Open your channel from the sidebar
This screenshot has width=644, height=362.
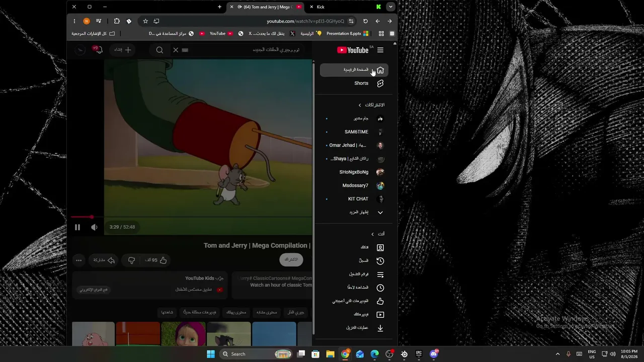354,247
